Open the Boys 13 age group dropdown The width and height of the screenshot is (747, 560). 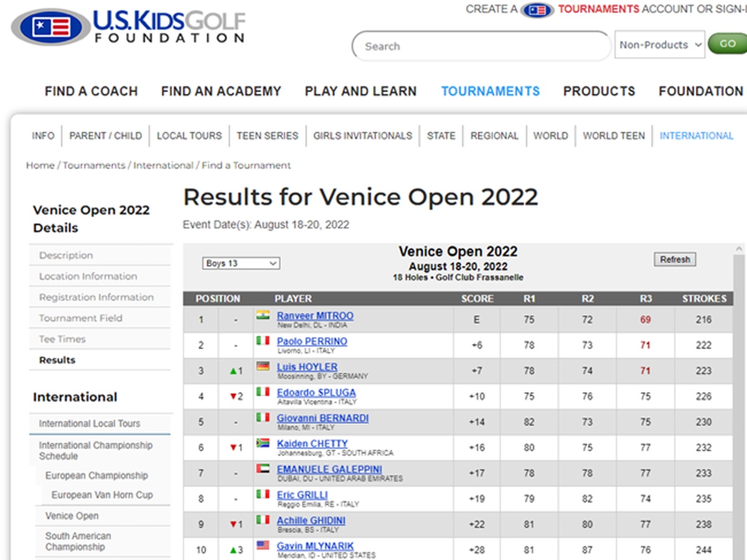242,263
